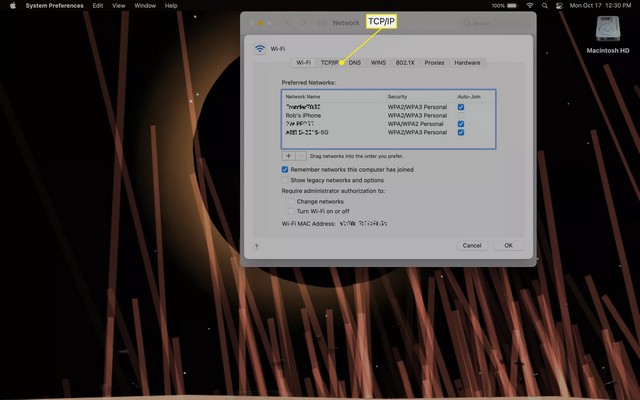This screenshot has width=640, height=400.
Task: Switch to the Hardware tab
Action: point(467,62)
